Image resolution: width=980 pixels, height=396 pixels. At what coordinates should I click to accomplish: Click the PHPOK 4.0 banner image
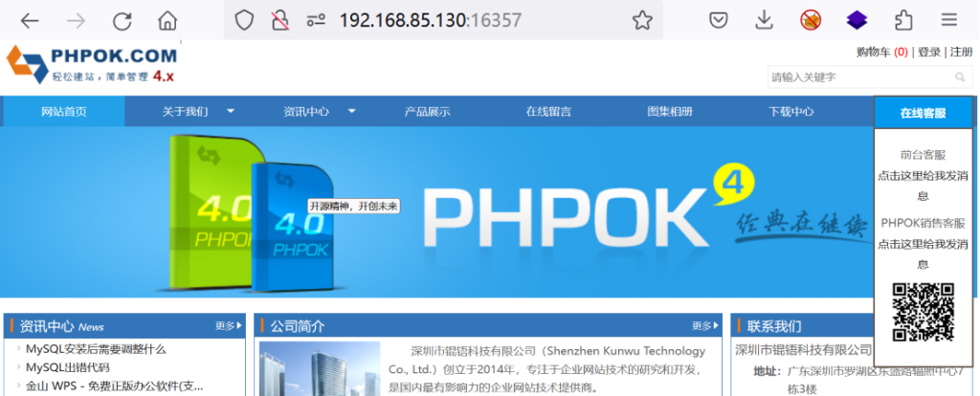pyautogui.click(x=437, y=212)
